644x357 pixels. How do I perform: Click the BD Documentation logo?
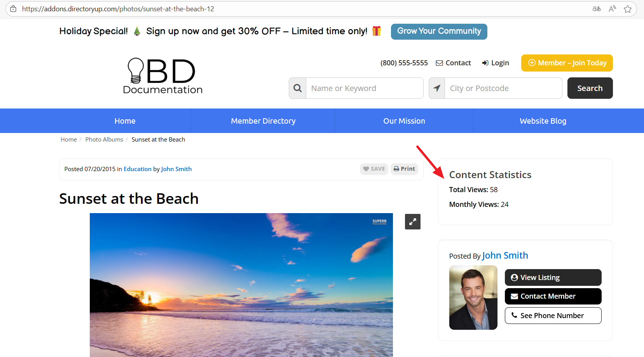[162, 76]
